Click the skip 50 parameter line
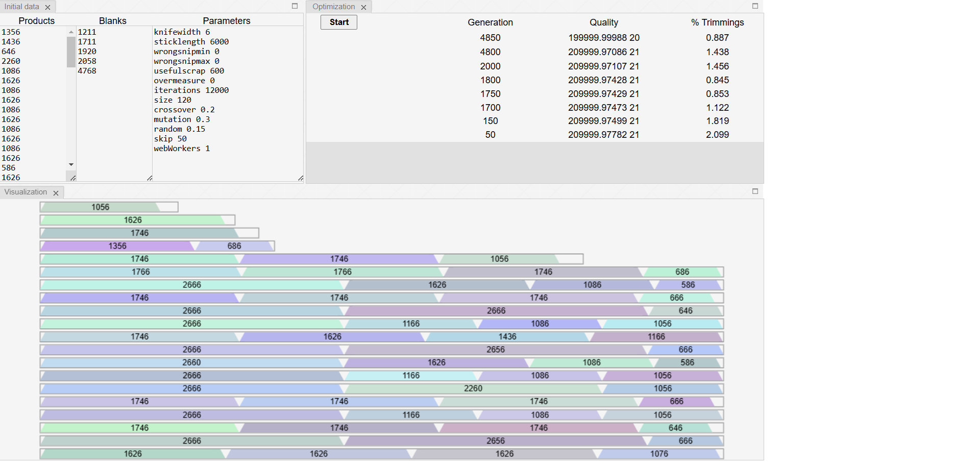The height and width of the screenshot is (464, 980). (x=170, y=139)
